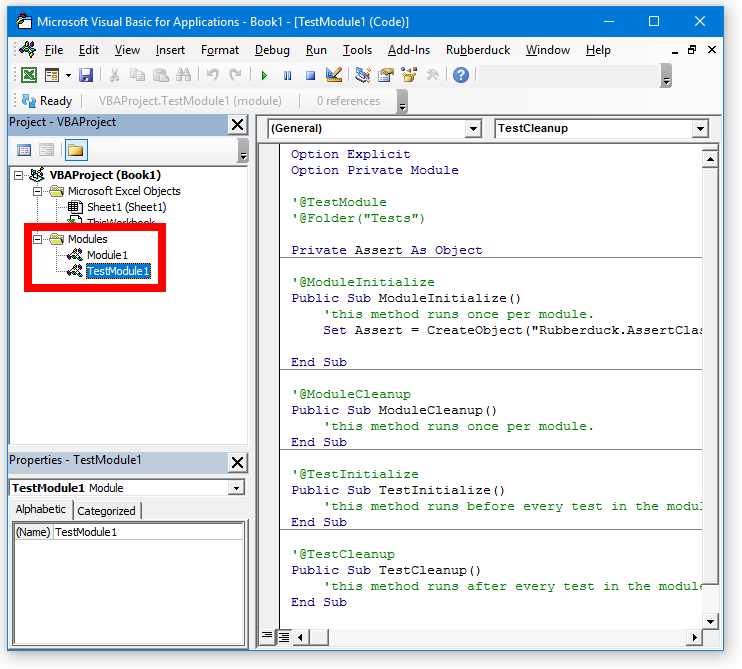Click the Rubberduck refresh Ready icon
Image resolution: width=742 pixels, height=669 pixels.
coord(29,101)
